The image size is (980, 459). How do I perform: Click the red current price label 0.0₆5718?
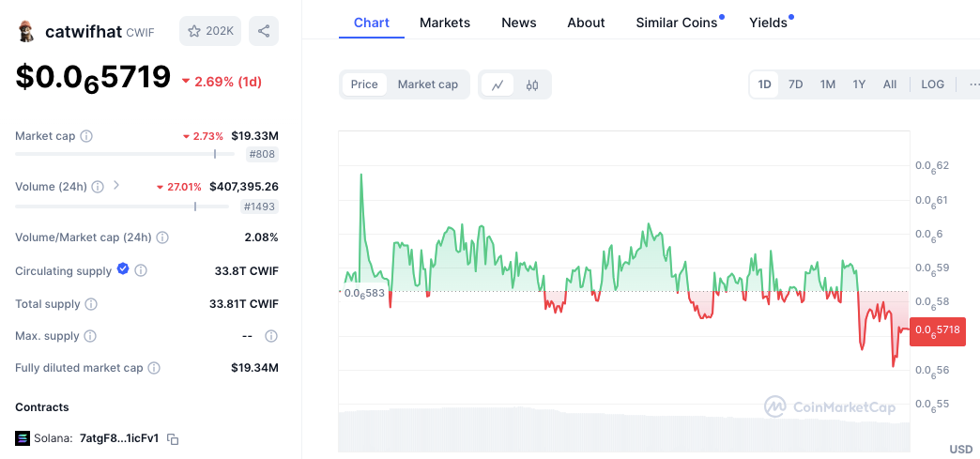pos(938,331)
